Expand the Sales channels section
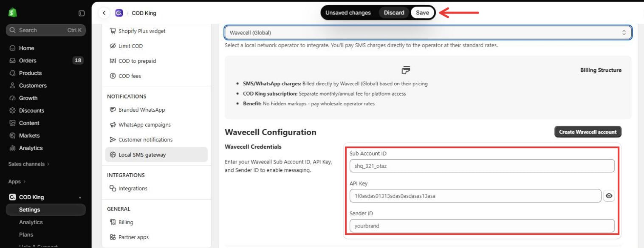The height and width of the screenshot is (248, 644). click(x=29, y=164)
